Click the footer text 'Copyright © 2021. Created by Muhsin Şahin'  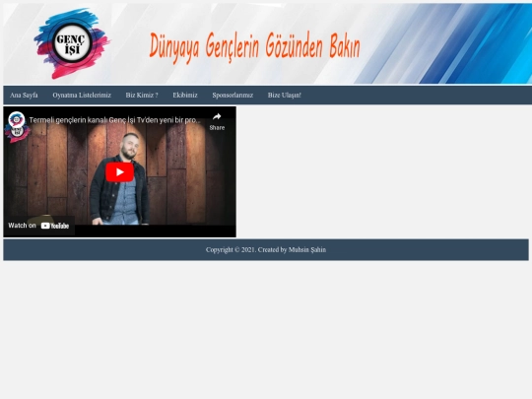tap(266, 249)
